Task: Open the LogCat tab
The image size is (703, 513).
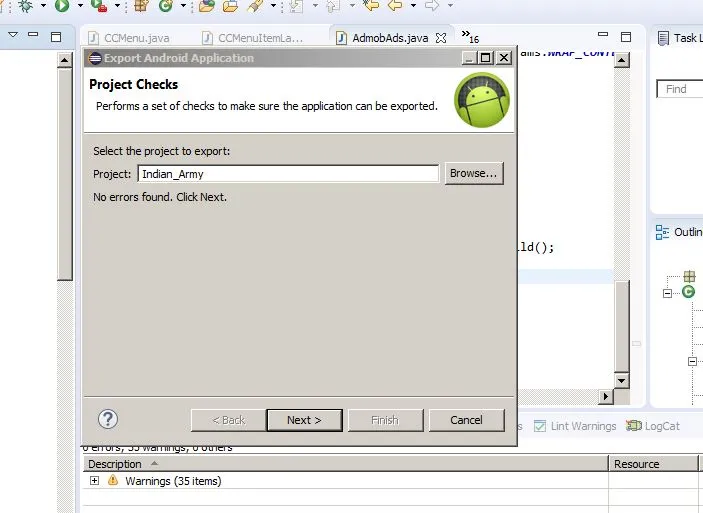Action: click(653, 426)
